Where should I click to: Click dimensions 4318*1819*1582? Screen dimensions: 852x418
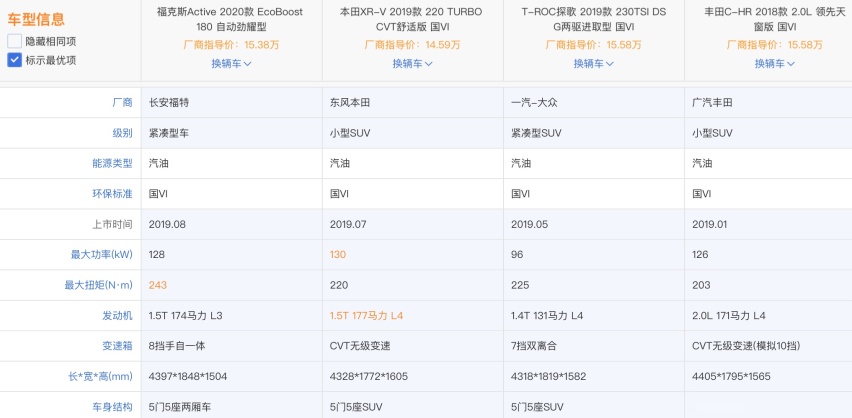tap(549, 376)
